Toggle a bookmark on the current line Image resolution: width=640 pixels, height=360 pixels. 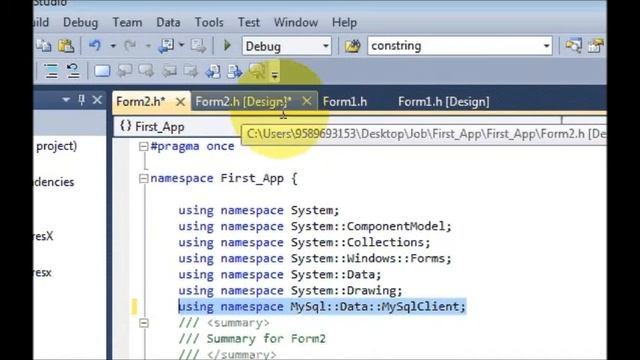click(102, 71)
